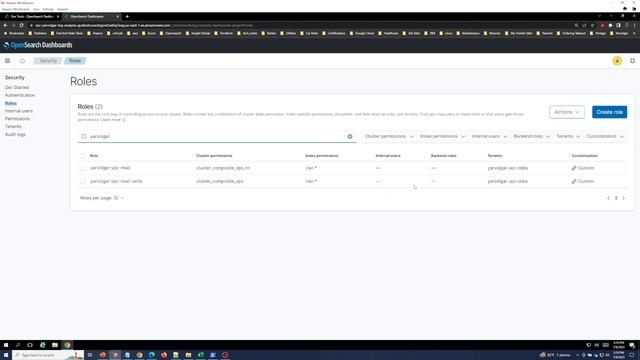Open a new browser tab

127,17
